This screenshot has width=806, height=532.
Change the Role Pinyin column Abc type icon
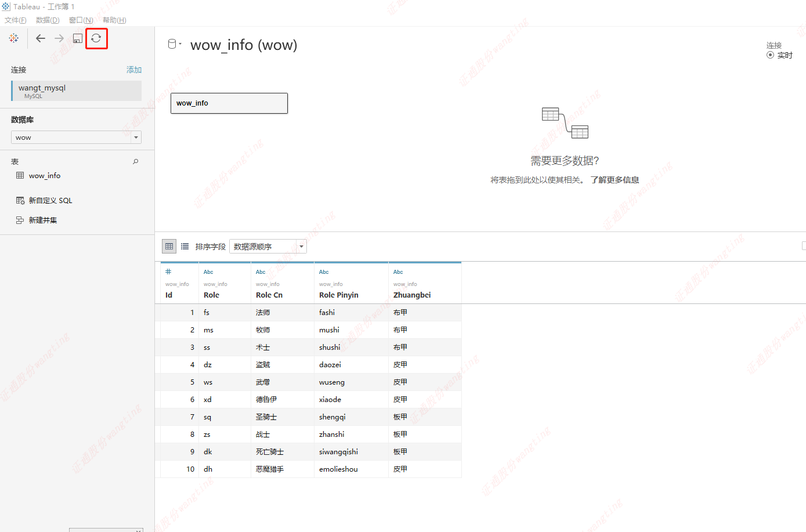324,272
